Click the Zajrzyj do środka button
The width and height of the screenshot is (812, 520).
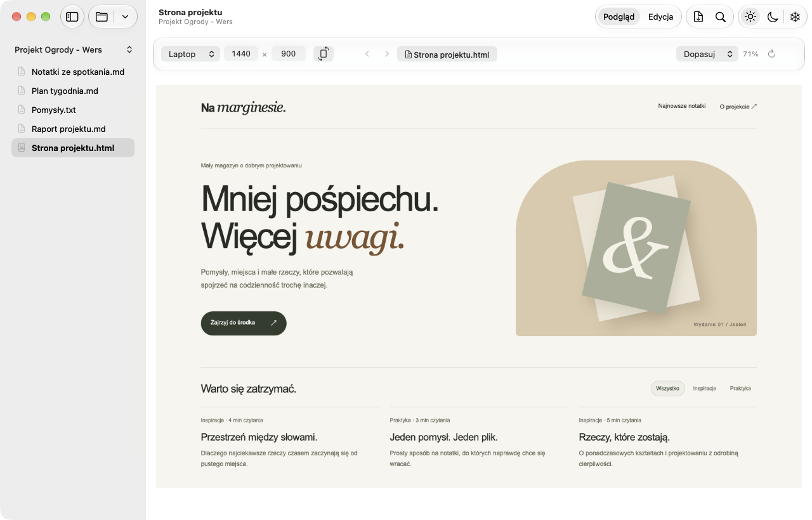(244, 323)
